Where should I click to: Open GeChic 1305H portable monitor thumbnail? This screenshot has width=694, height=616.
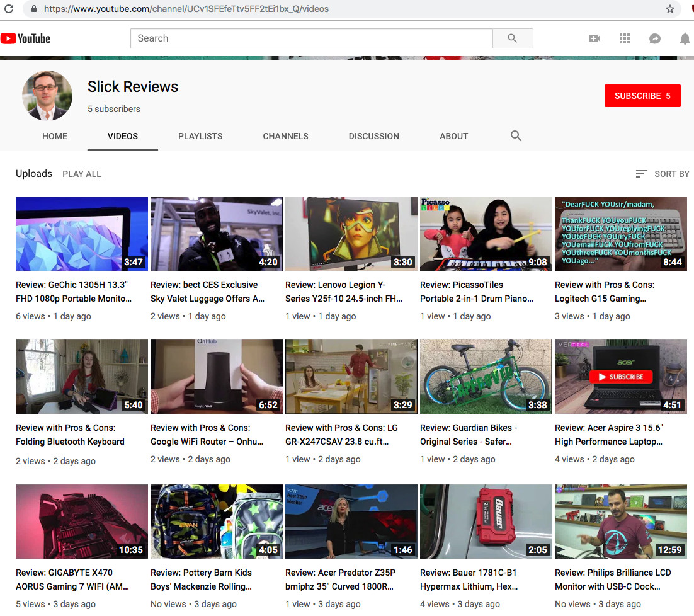[x=82, y=234]
